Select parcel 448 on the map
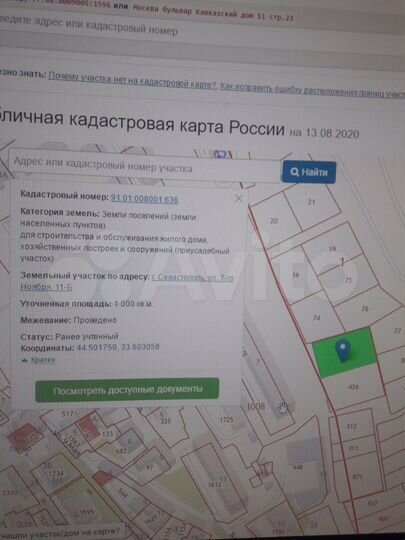This screenshot has height=540, width=405. tap(297, 467)
